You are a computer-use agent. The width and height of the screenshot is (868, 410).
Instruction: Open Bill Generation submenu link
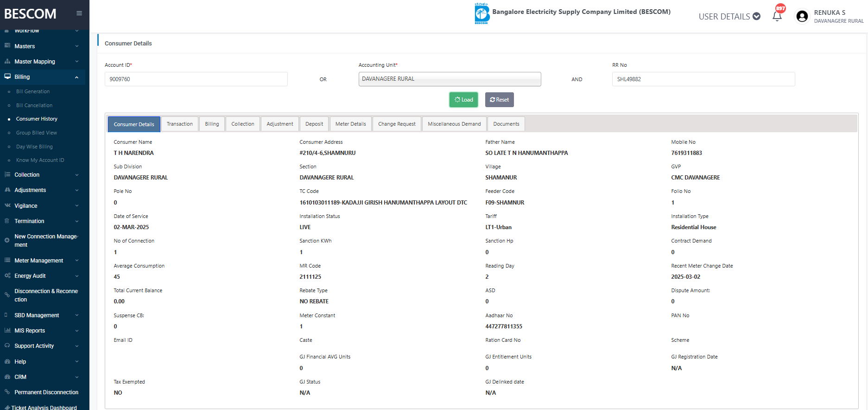tap(33, 91)
